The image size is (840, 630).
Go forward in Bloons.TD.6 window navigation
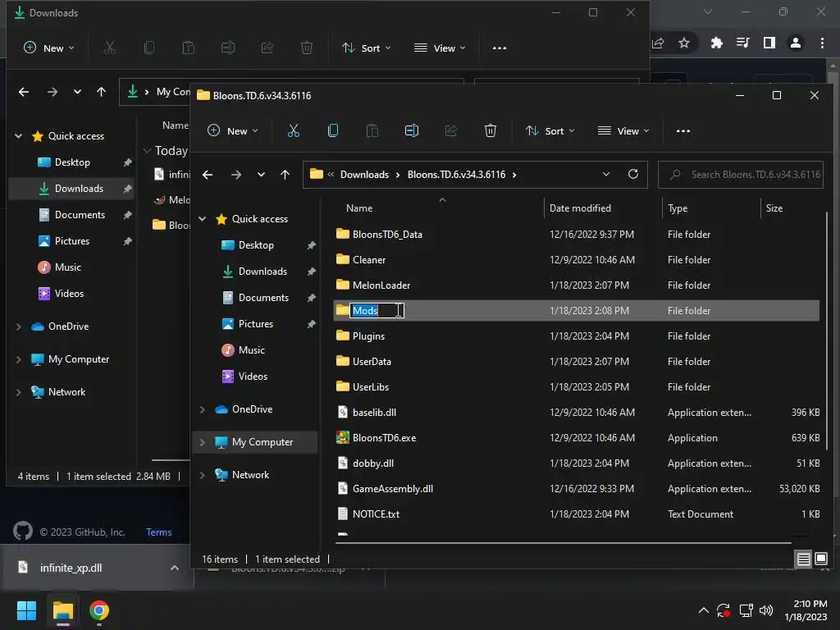[235, 175]
